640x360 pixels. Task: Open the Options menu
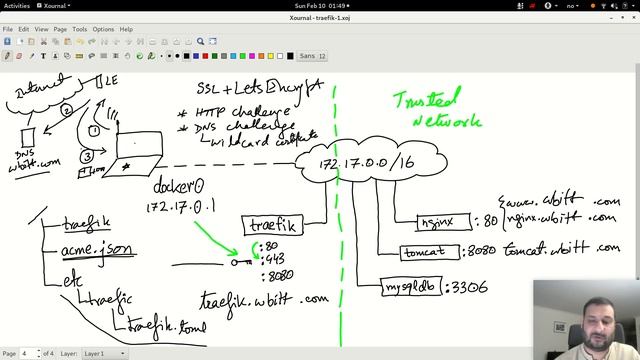pyautogui.click(x=103, y=29)
